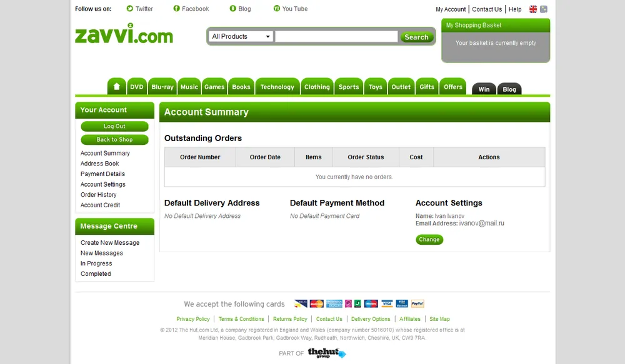Click Create New Message link
This screenshot has width=625, height=364.
110,242
